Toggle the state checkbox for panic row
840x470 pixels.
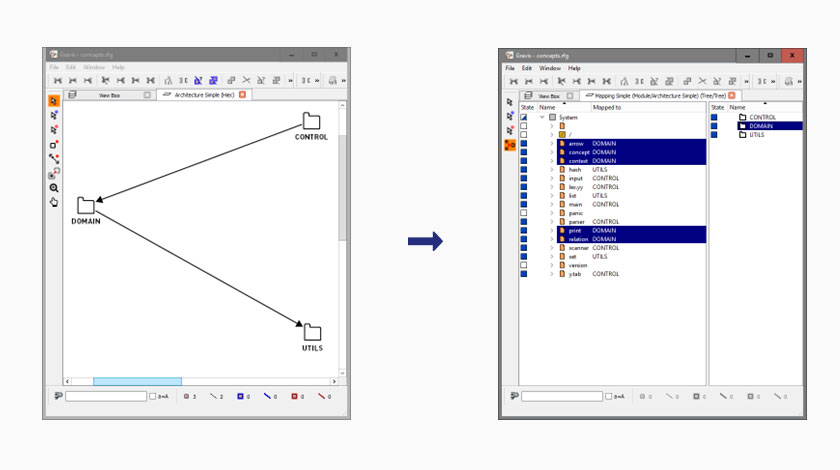[523, 213]
